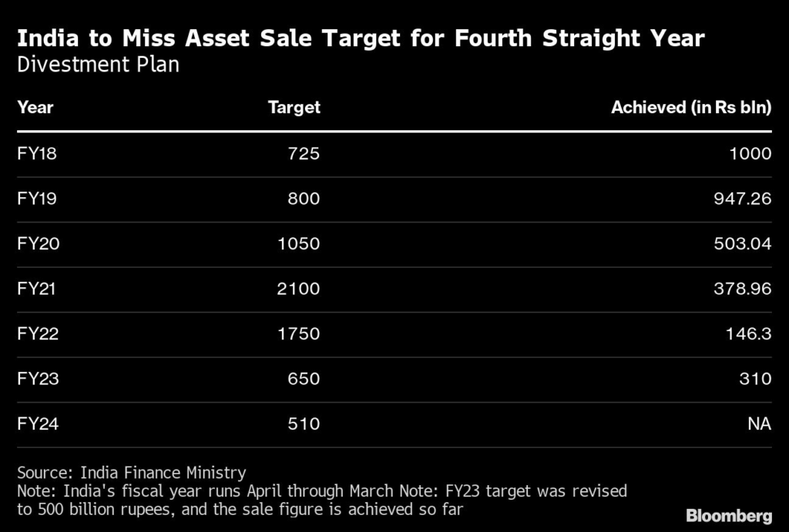This screenshot has width=789, height=532.
Task: Click the Year column header
Action: coord(35,107)
